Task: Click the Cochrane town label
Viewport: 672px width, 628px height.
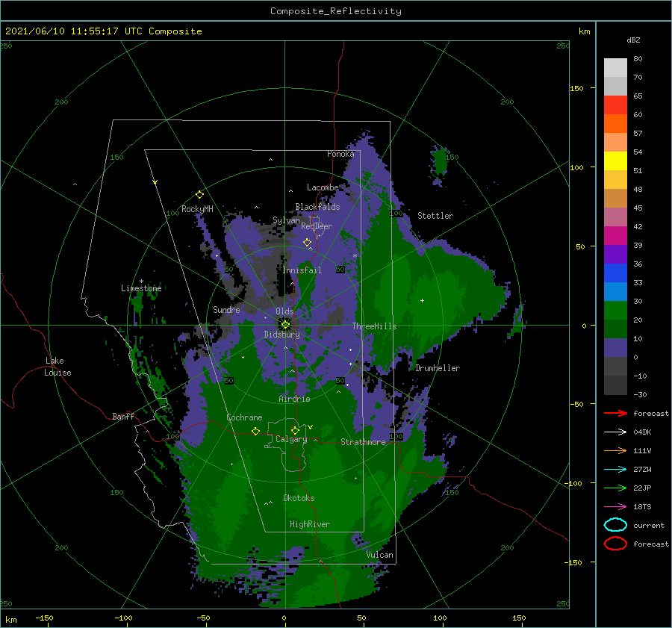Action: coord(244,417)
